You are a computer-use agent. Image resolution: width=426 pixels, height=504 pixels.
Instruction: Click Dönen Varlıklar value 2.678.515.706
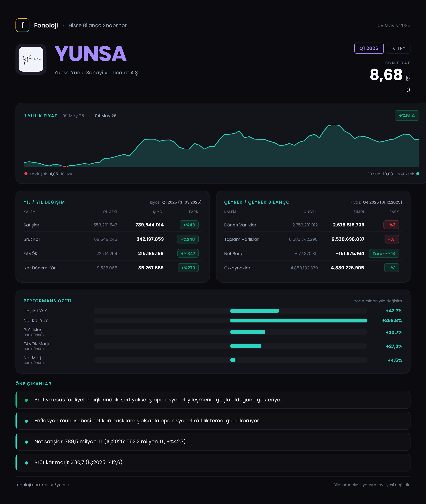tap(349, 225)
